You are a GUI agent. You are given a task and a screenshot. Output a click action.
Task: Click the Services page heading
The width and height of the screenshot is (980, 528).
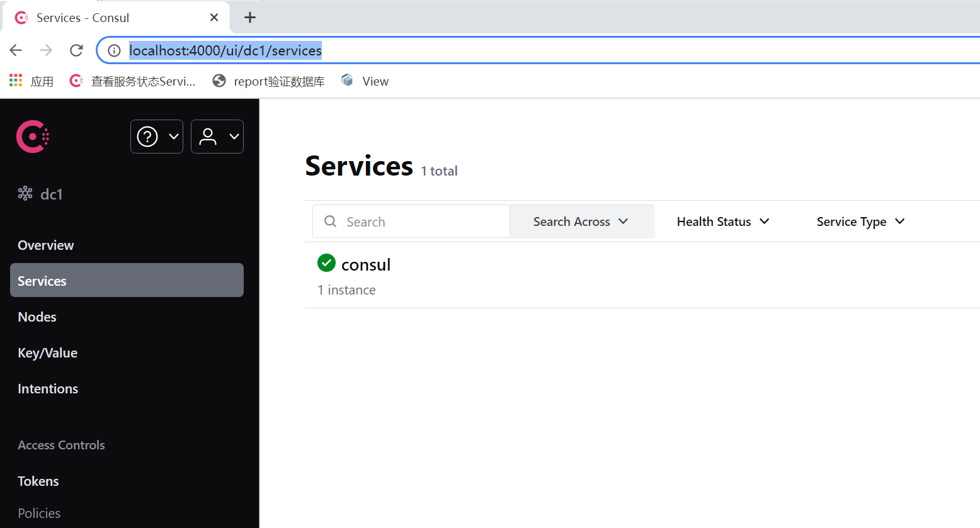click(x=359, y=166)
